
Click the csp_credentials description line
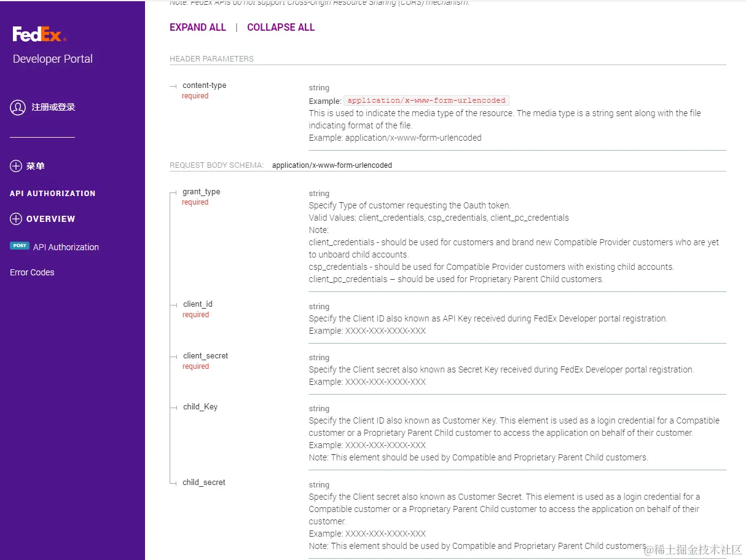(x=492, y=267)
